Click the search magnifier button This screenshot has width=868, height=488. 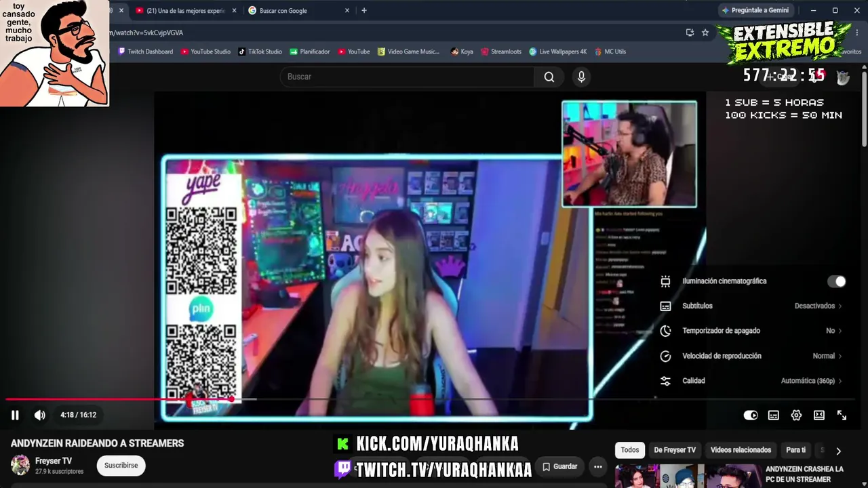[549, 77]
